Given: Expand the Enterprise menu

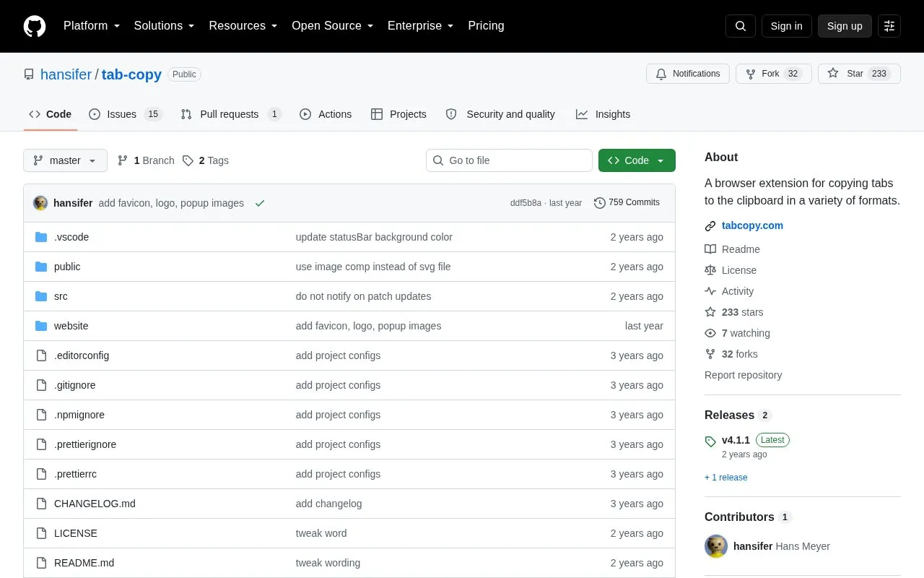Looking at the screenshot, I should [421, 26].
